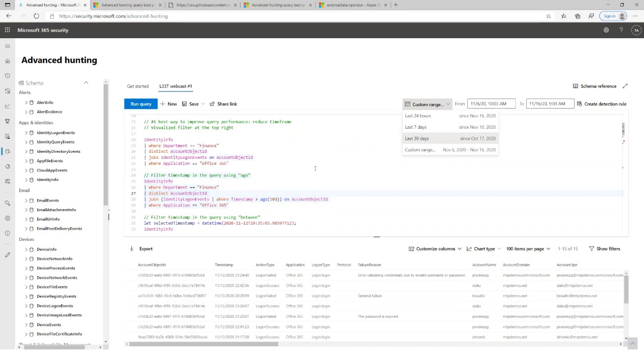Click the Create detection rule icon
The height and width of the screenshot is (362, 644).
tap(580, 104)
